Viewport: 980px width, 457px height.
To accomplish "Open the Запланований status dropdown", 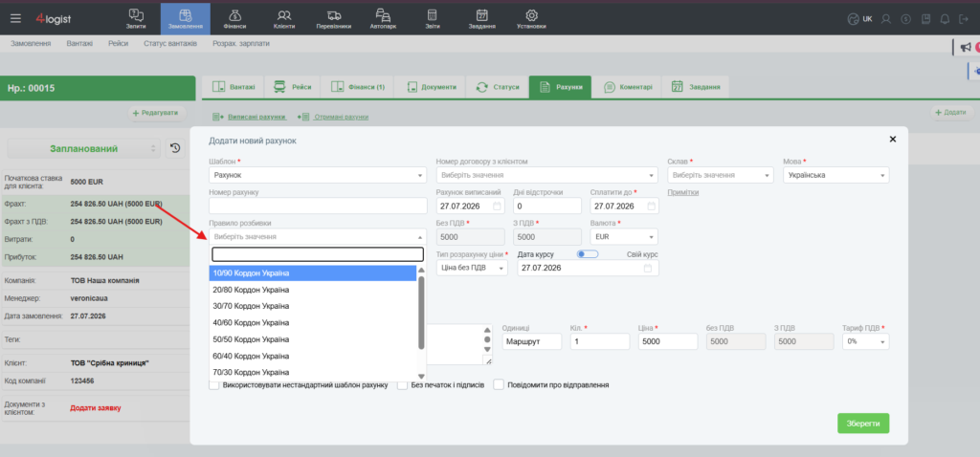I will click(x=84, y=148).
